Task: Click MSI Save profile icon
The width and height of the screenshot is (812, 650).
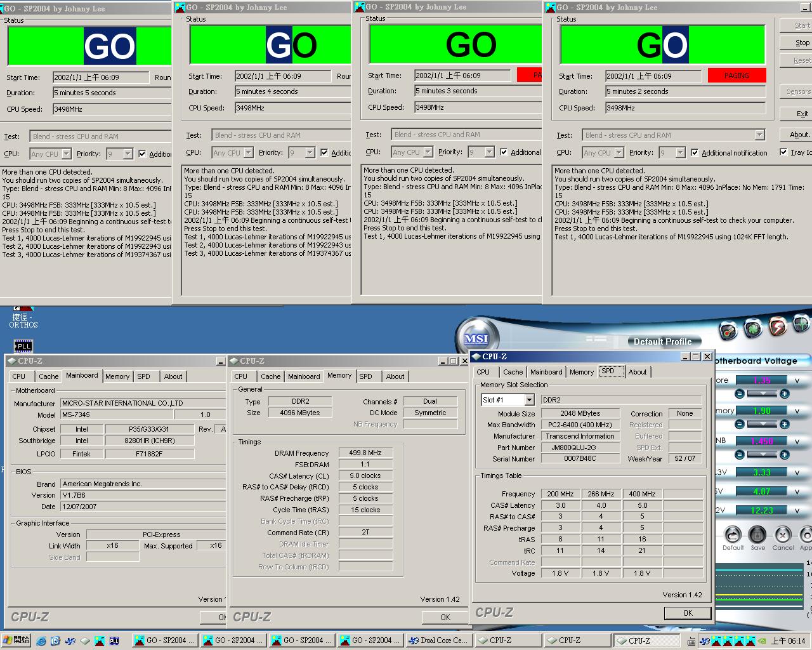Action: (757, 534)
